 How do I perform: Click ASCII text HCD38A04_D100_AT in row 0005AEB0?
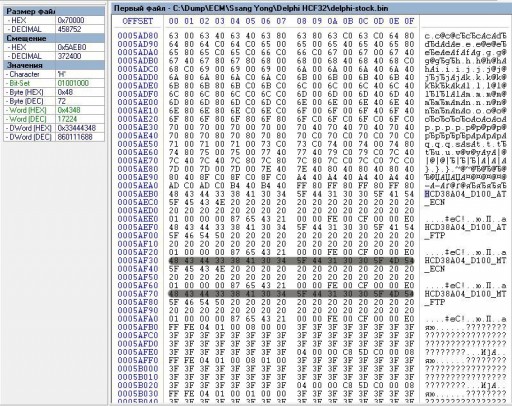tap(465, 194)
